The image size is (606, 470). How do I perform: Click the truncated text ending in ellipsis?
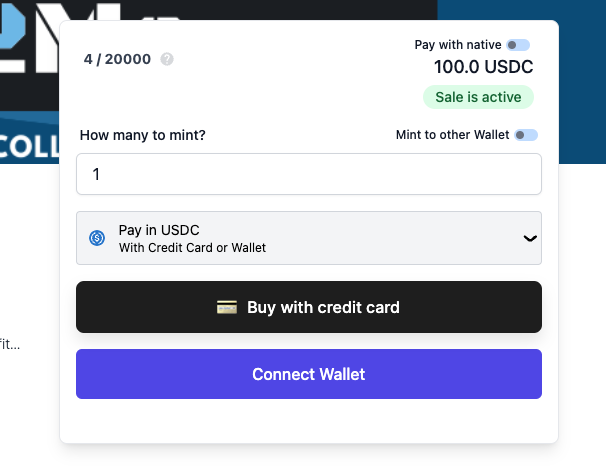click(x=10, y=344)
